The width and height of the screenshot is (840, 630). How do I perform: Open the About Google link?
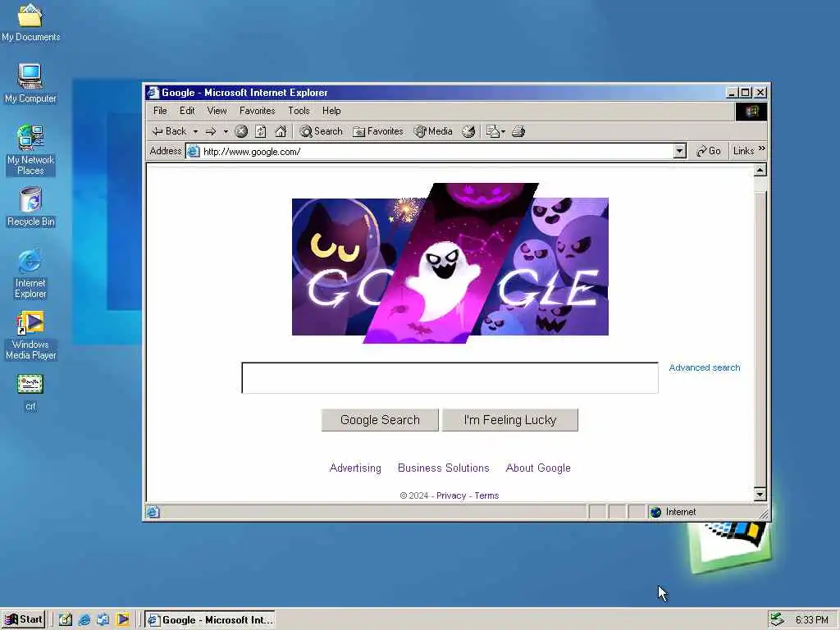click(538, 468)
